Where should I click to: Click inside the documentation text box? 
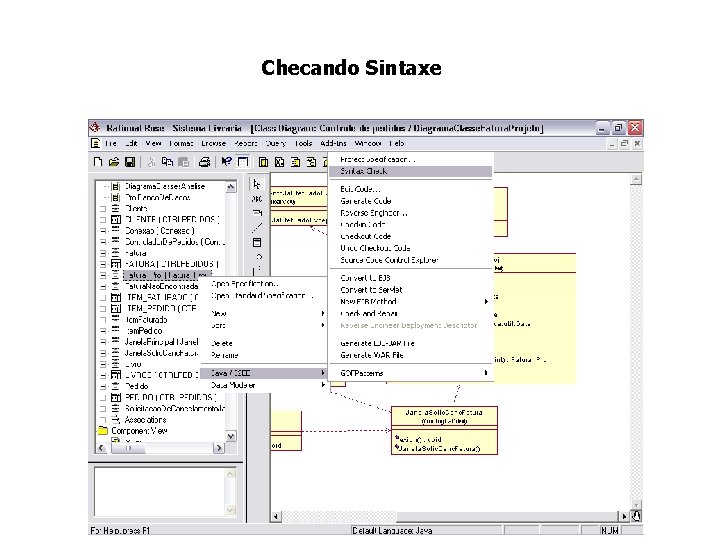point(160,491)
